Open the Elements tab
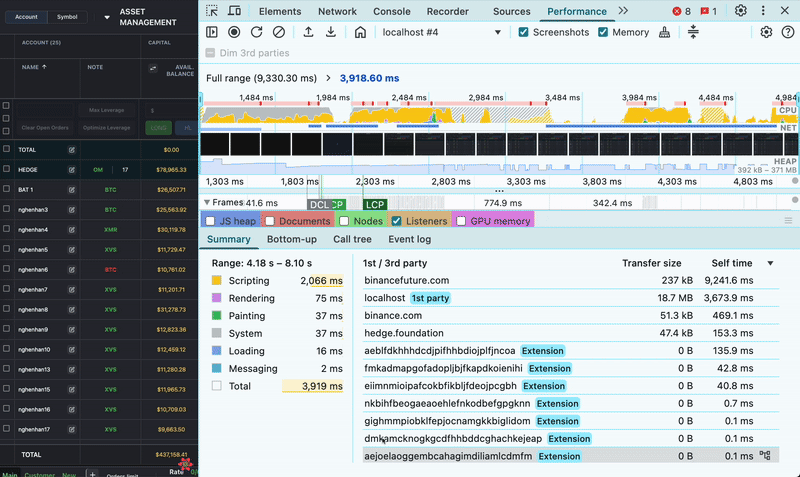The width and height of the screenshot is (800, 477). click(280, 11)
